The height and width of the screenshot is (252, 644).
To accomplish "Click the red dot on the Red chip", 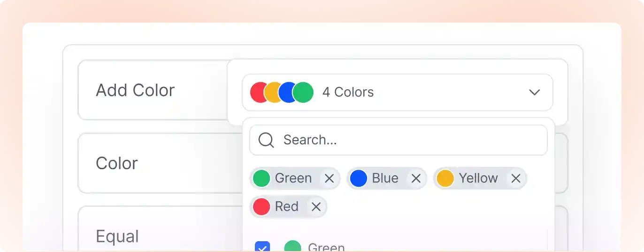I will pos(261,207).
